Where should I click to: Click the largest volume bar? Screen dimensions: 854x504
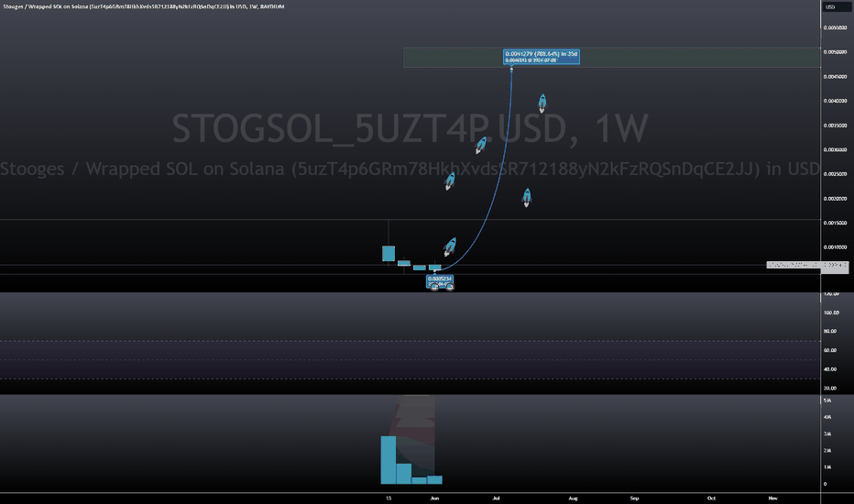pos(389,460)
